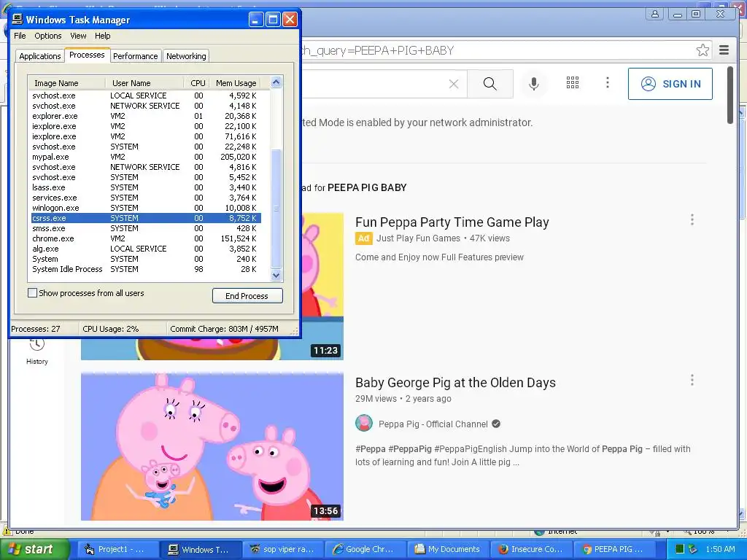Click the process list scrollbar thumb
The image size is (747, 560).
(x=276, y=209)
